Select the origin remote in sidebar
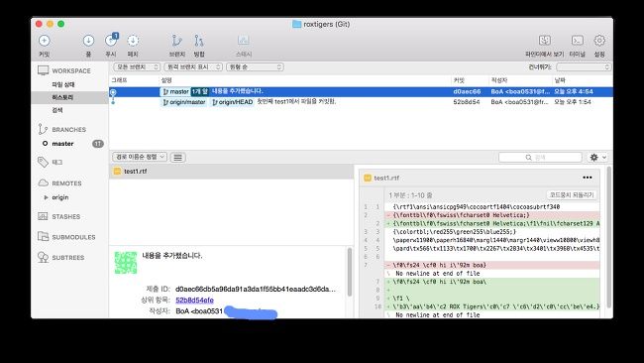The height and width of the screenshot is (363, 644). pos(60,197)
